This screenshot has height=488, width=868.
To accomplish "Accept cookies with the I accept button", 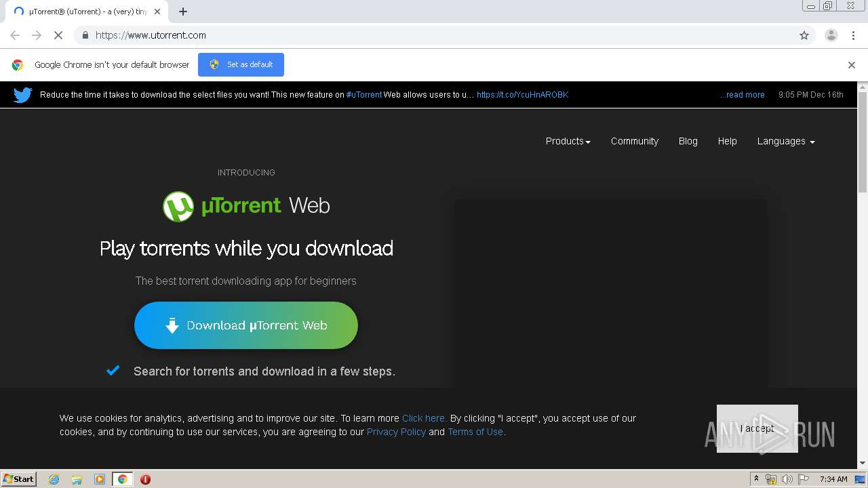I will [757, 428].
